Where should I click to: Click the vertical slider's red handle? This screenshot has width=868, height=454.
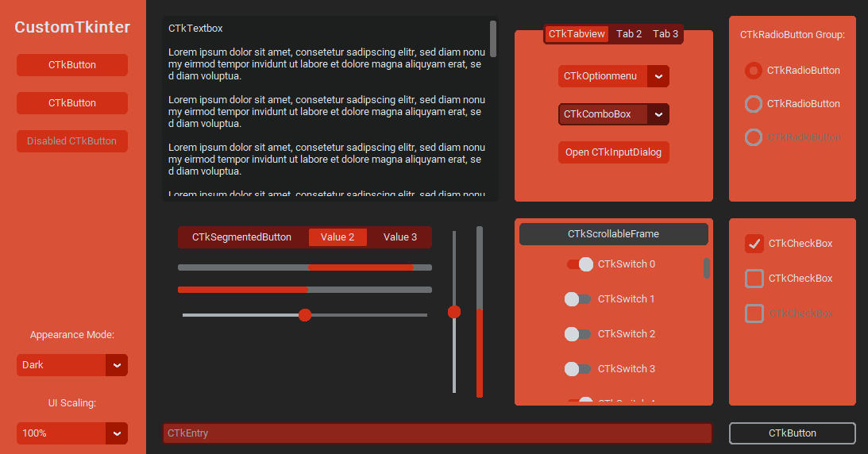pos(454,313)
